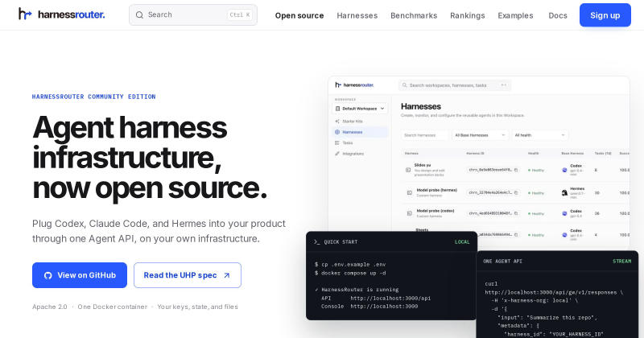Focus the main Search field in the header
644x338 pixels.
pyautogui.click(x=193, y=14)
